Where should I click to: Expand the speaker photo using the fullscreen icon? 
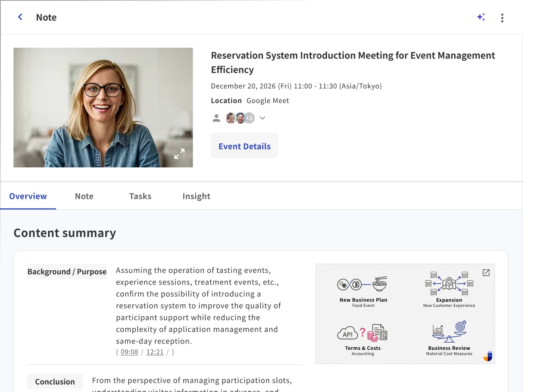pyautogui.click(x=179, y=154)
